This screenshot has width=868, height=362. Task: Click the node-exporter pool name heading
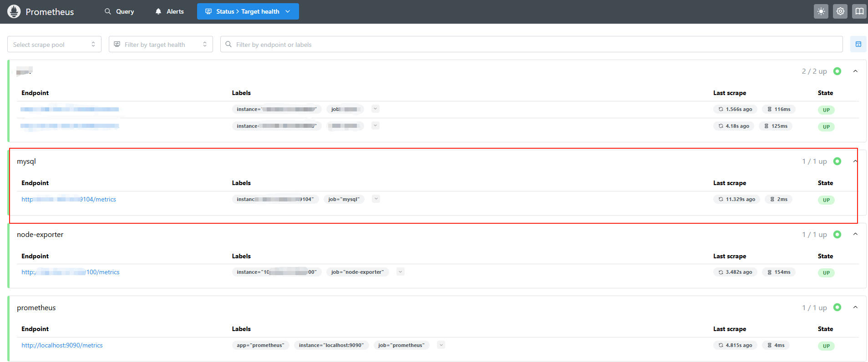[x=40, y=235]
